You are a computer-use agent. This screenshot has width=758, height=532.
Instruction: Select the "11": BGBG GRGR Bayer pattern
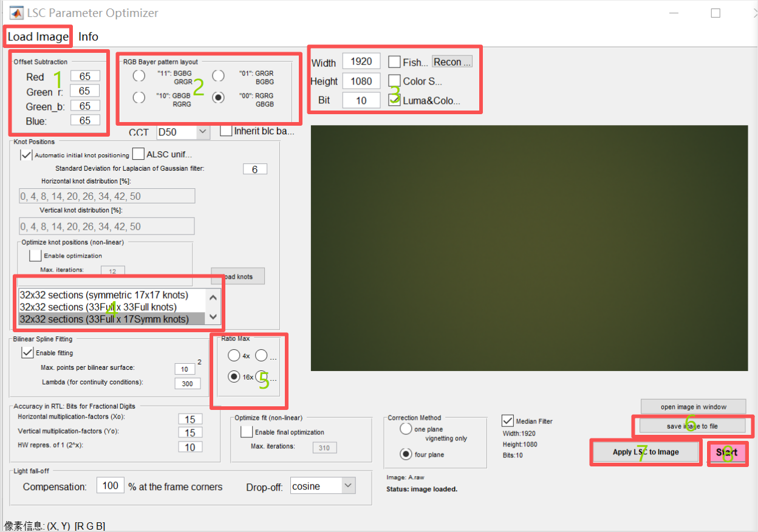pyautogui.click(x=139, y=76)
